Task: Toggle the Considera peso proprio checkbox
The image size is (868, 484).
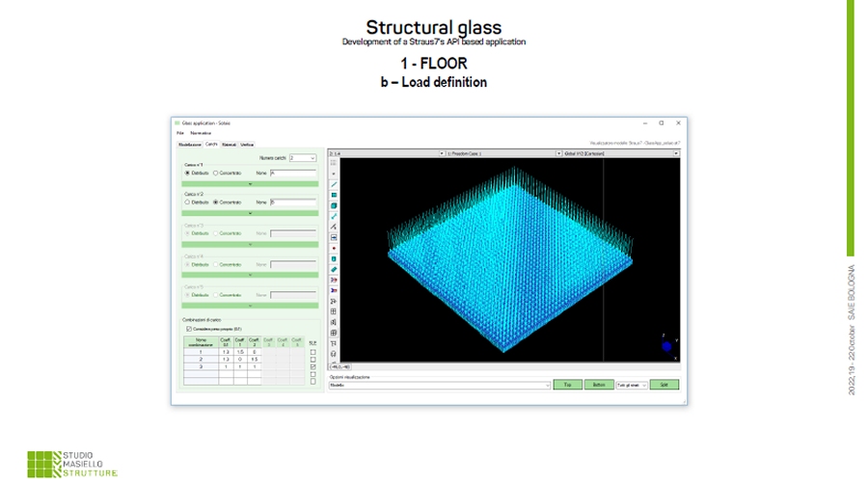Action: pyautogui.click(x=189, y=329)
